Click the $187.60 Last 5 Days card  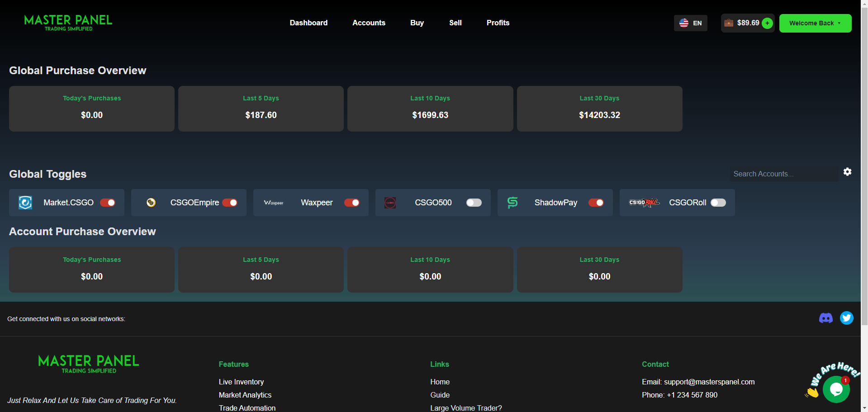(x=261, y=109)
